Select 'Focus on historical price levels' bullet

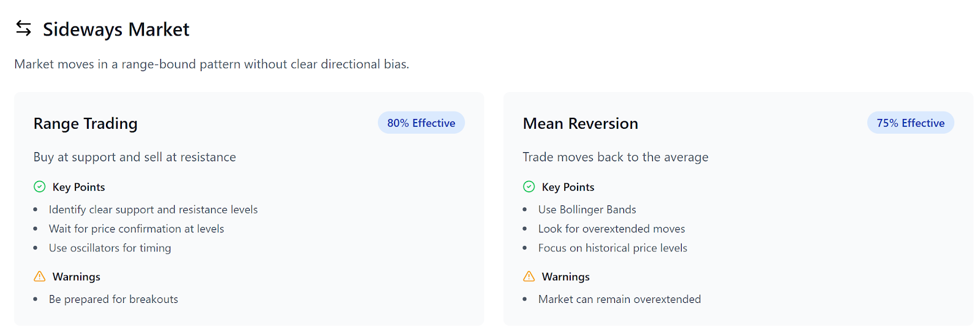(612, 248)
